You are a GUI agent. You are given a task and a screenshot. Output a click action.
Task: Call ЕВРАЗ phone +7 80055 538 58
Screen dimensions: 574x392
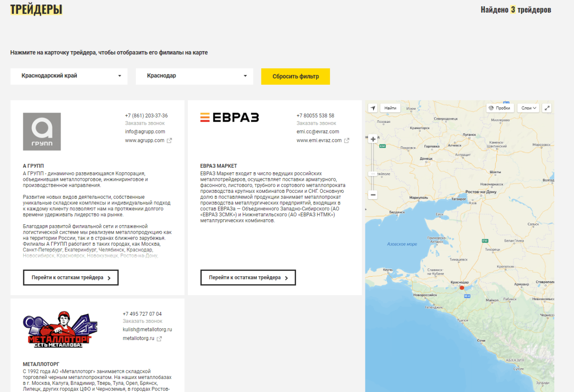(x=315, y=116)
